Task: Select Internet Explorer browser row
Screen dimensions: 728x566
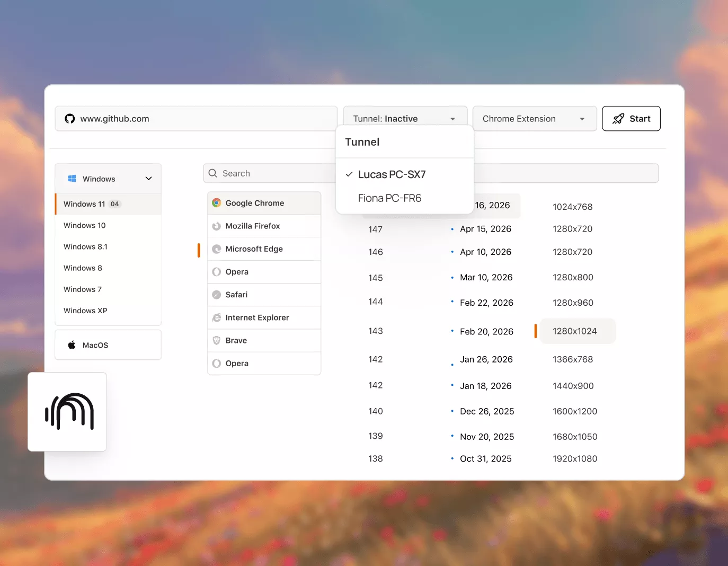Action: 264,317
